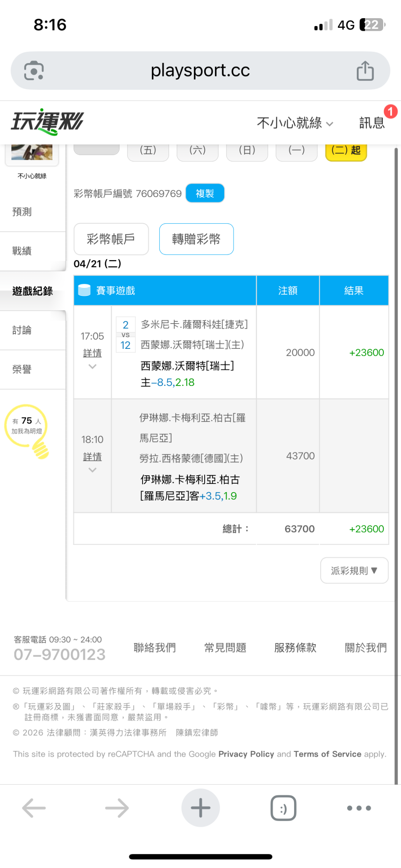Select the 戰績 sidebar item
Screen dimensions: 401x868
pyautogui.click(x=22, y=251)
